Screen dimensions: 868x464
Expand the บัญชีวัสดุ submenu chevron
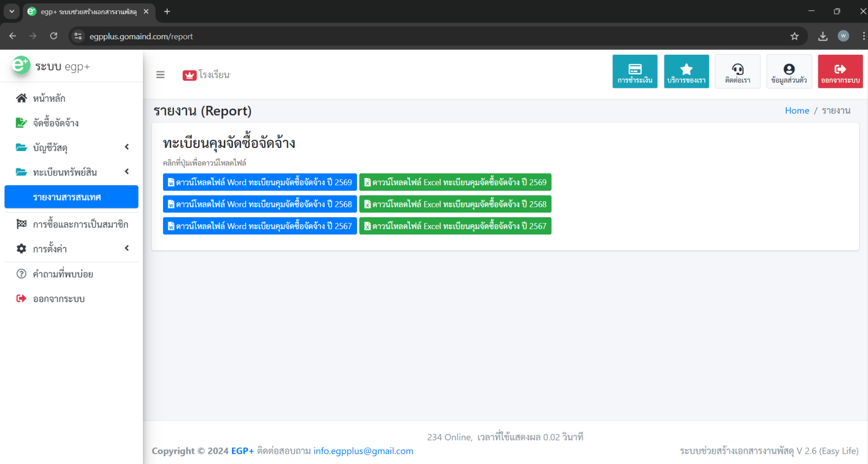(127, 147)
